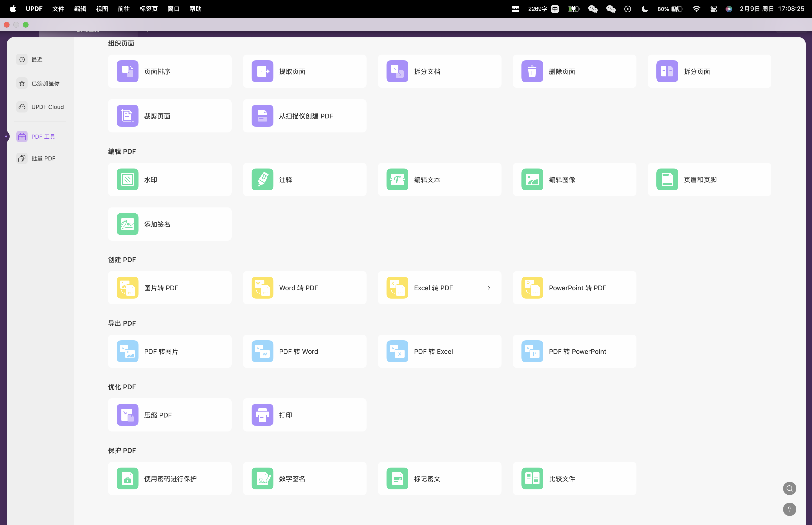Viewport: 812px width, 525px height.
Task: Open the 打印 printer icon
Action: pyautogui.click(x=262, y=415)
